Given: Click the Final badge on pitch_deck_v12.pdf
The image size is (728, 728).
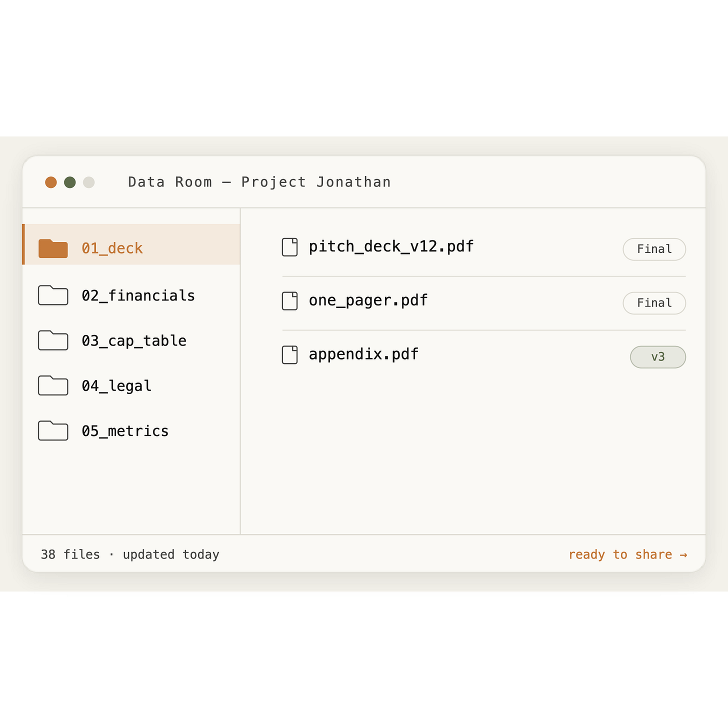Looking at the screenshot, I should pyautogui.click(x=654, y=249).
